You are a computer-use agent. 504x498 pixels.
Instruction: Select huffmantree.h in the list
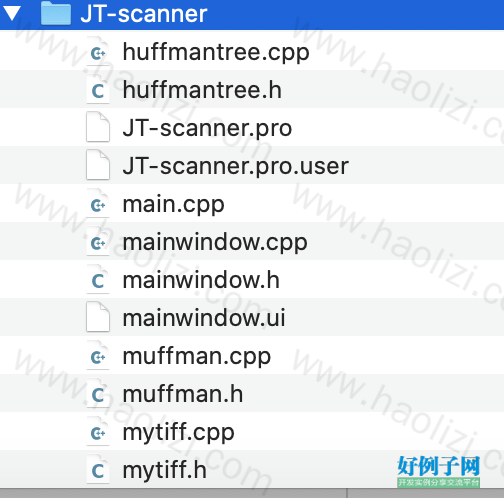tap(202, 90)
